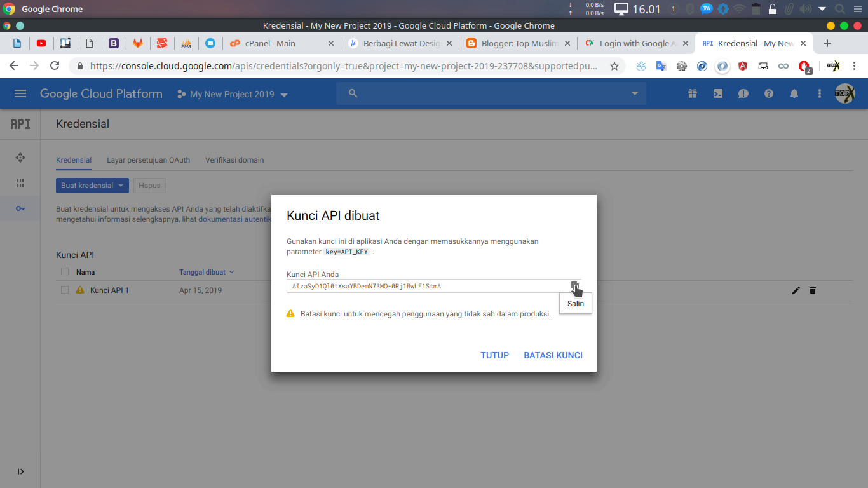Select the checkbox beside Kunci API 1

pyautogui.click(x=65, y=290)
